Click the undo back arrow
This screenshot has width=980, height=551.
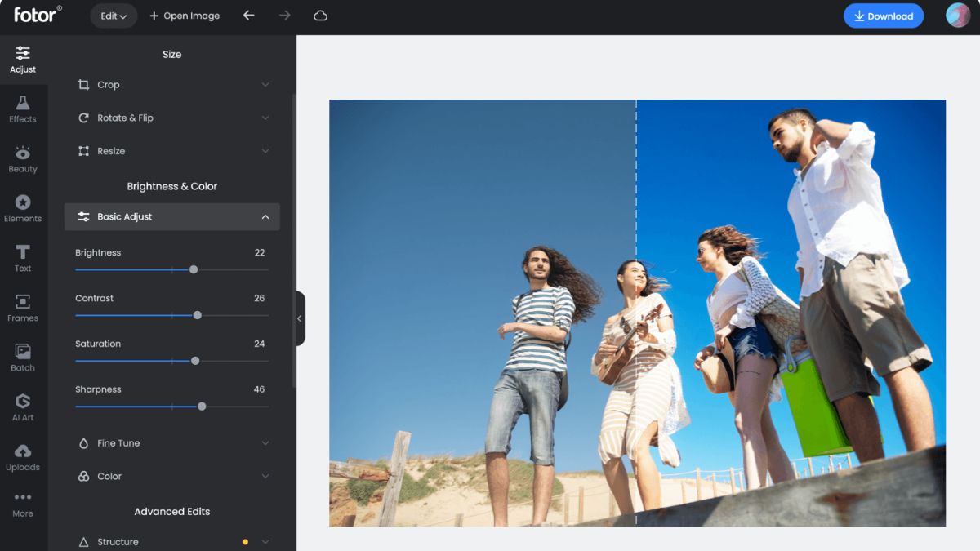pyautogui.click(x=249, y=16)
